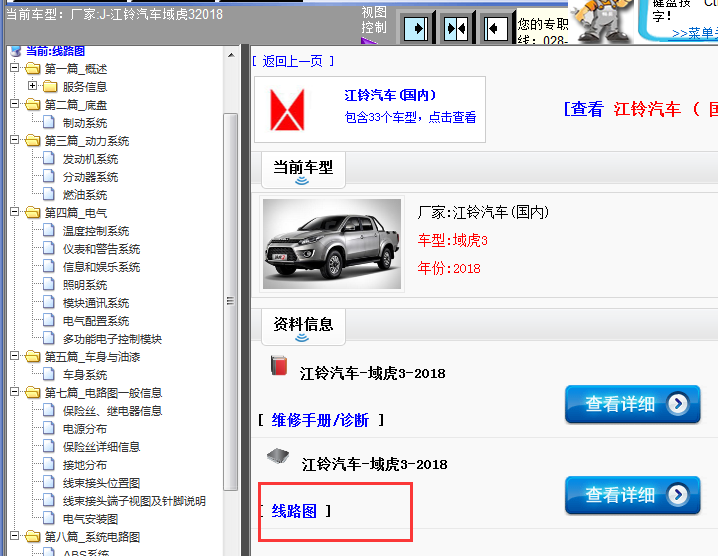Click the tree panel vertical scrollbar
The height and width of the screenshot is (556, 718).
231,302
